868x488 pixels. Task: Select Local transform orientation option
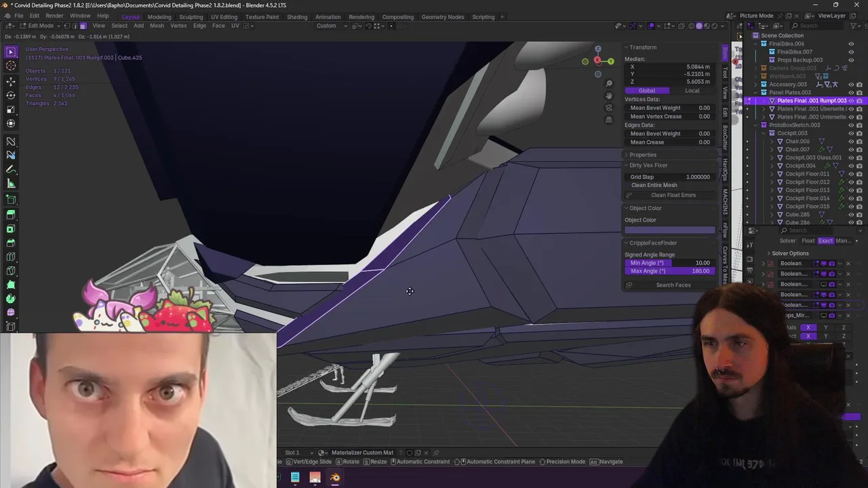point(692,91)
